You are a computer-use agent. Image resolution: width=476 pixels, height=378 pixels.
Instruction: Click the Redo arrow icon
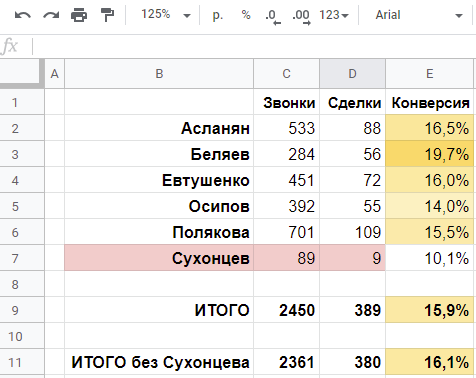pyautogui.click(x=51, y=15)
